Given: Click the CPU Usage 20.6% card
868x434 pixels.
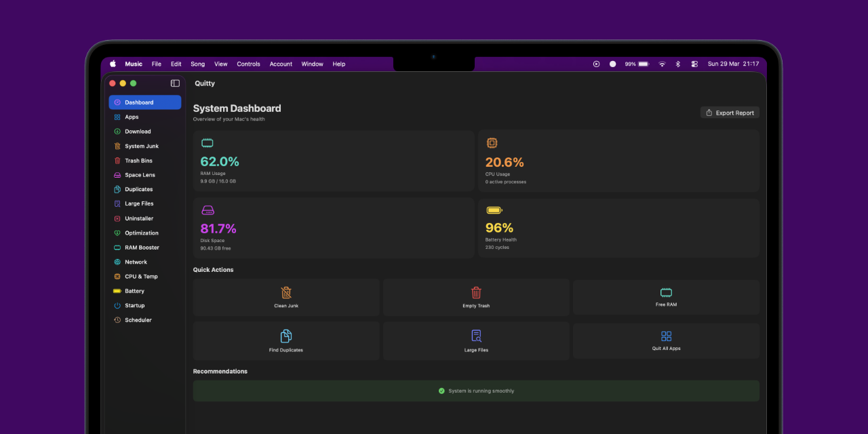Looking at the screenshot, I should [618, 161].
